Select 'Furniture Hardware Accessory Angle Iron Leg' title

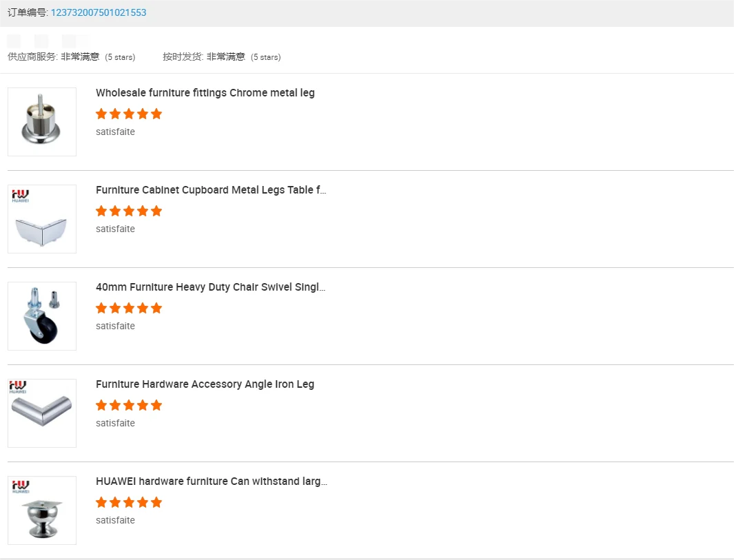coord(205,384)
